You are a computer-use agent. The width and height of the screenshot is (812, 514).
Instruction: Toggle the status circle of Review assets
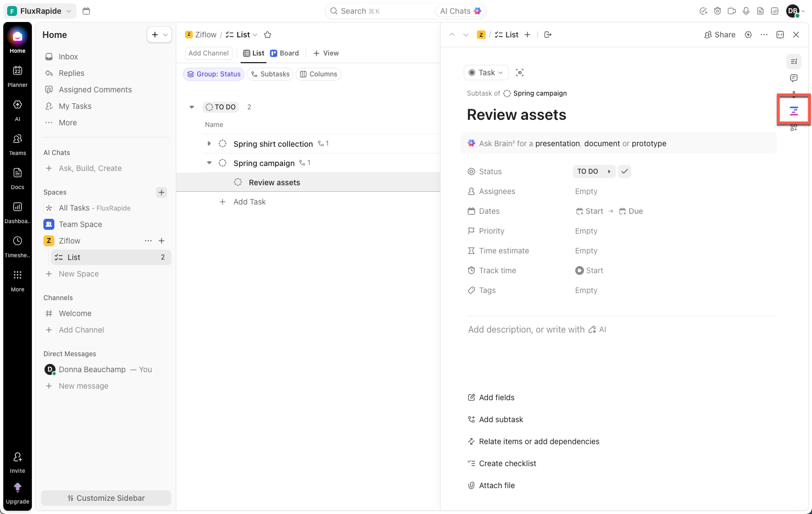coord(238,183)
